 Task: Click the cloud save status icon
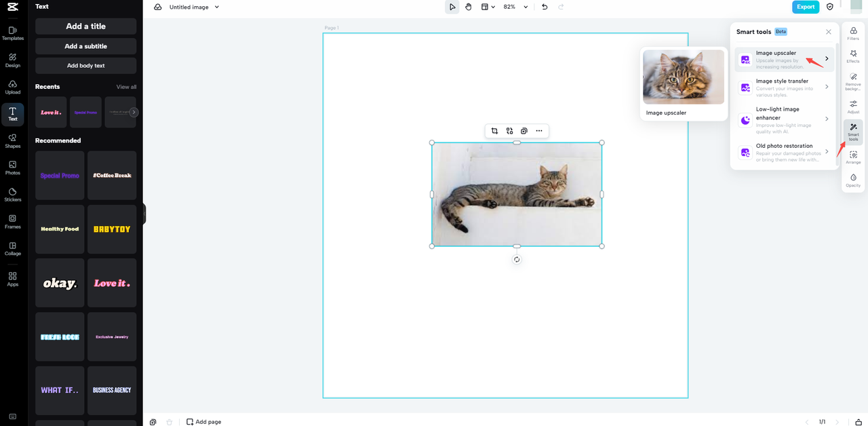click(x=158, y=7)
